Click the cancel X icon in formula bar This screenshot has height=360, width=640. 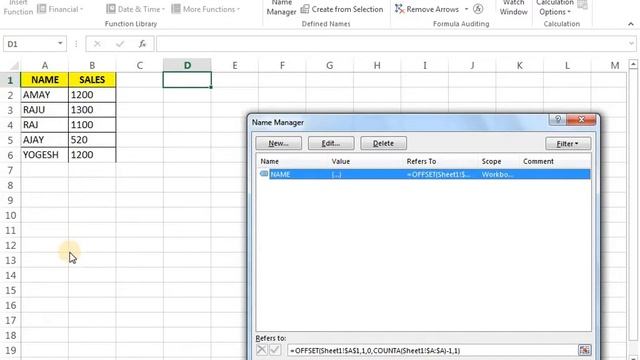click(97, 44)
